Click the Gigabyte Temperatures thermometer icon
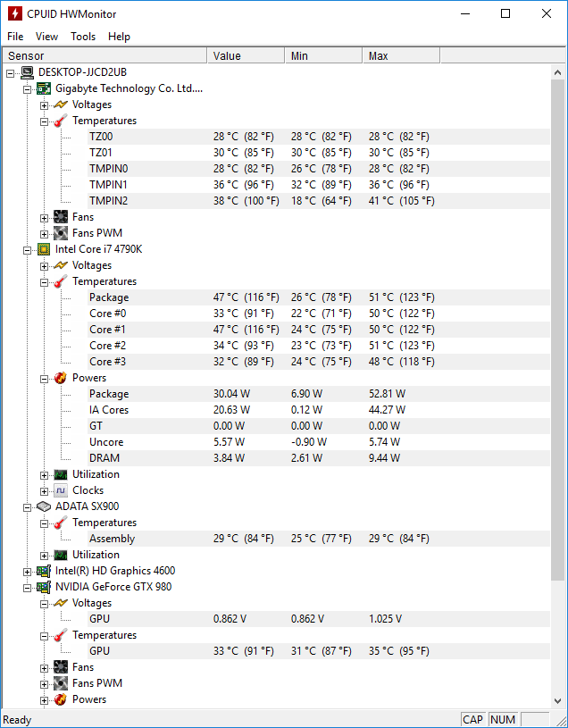 [x=61, y=121]
